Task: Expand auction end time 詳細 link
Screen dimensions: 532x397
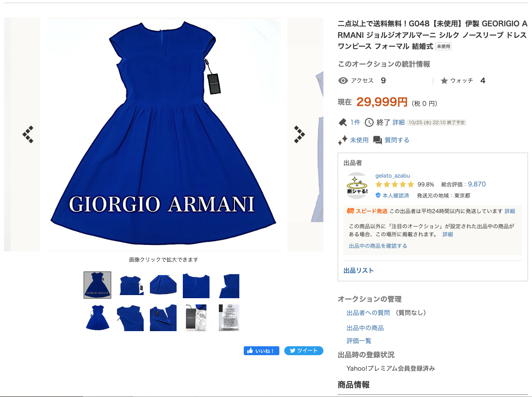Action: [398, 122]
